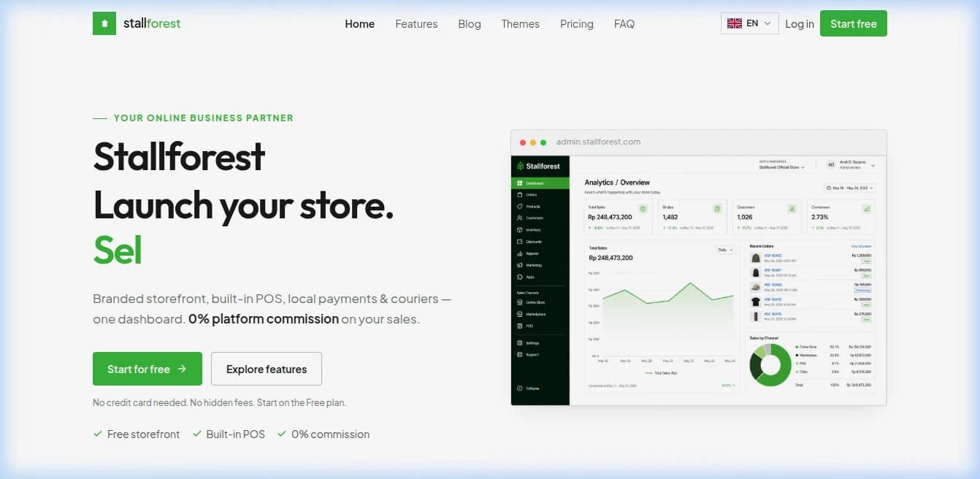The image size is (980, 479).
Task: Click order #SF-10481 in Recent Orders
Action: pyautogui.click(x=773, y=270)
